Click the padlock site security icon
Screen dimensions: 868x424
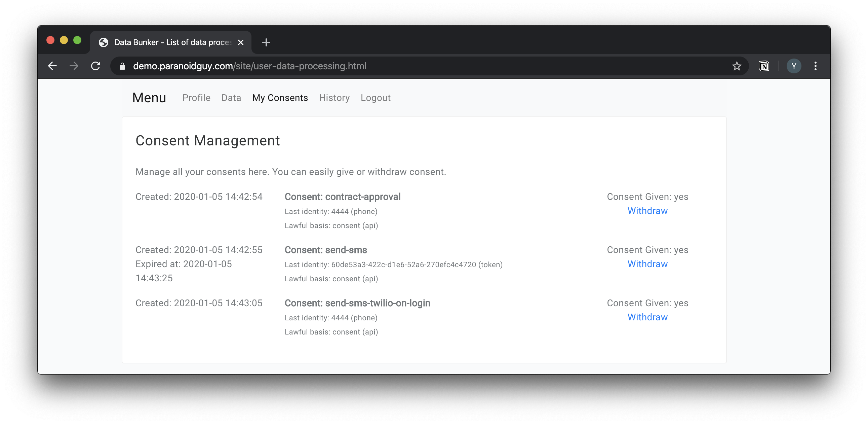click(122, 66)
